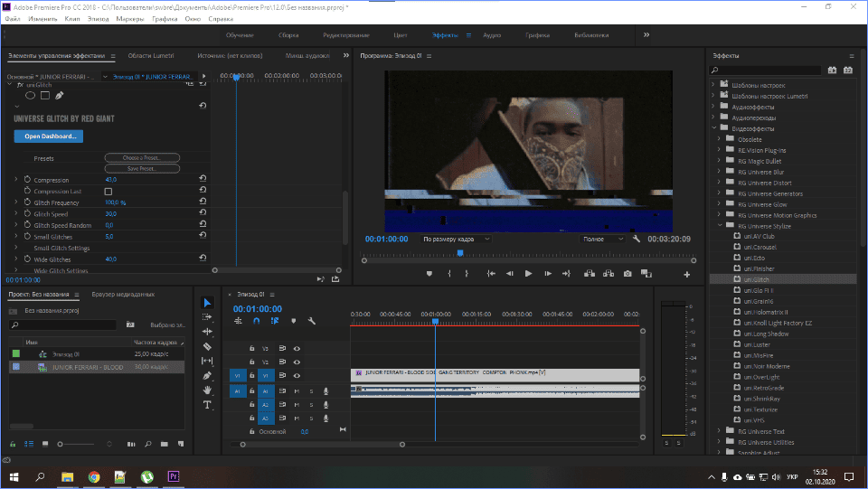This screenshot has width=868, height=489.
Task: Enable Compression Last checkbox
Action: point(108,192)
